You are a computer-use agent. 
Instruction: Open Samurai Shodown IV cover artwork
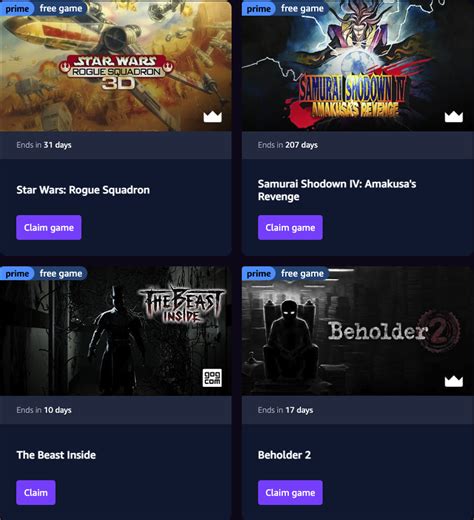pyautogui.click(x=357, y=66)
